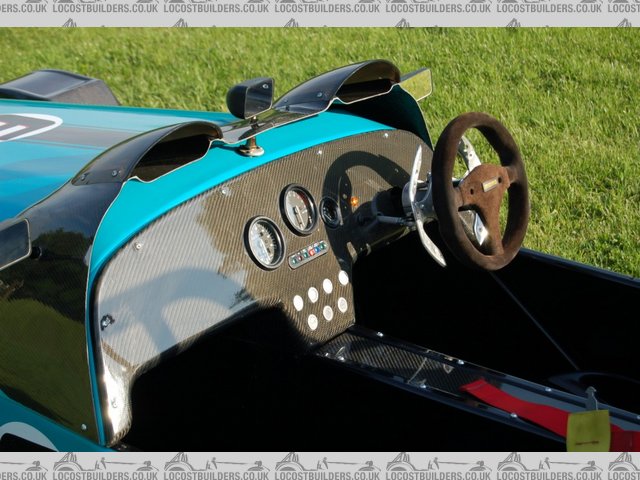Viewport: 640px width, 480px height.
Task: Click the chrome mirror mount on scuttle
Action: coord(250,145)
